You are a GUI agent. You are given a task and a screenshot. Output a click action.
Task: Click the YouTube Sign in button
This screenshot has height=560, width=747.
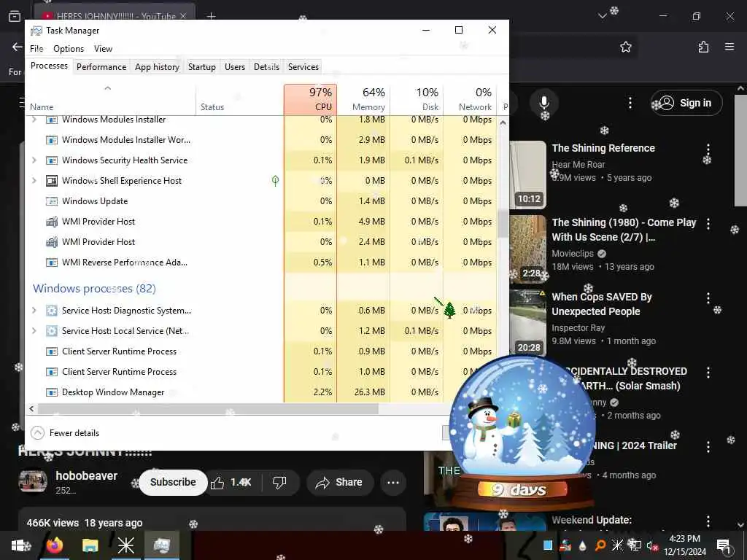pos(686,103)
